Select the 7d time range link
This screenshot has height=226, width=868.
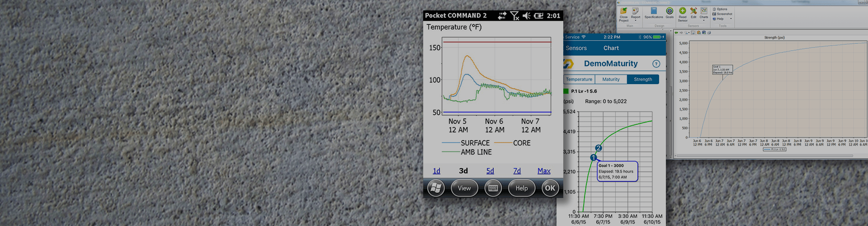(x=517, y=171)
